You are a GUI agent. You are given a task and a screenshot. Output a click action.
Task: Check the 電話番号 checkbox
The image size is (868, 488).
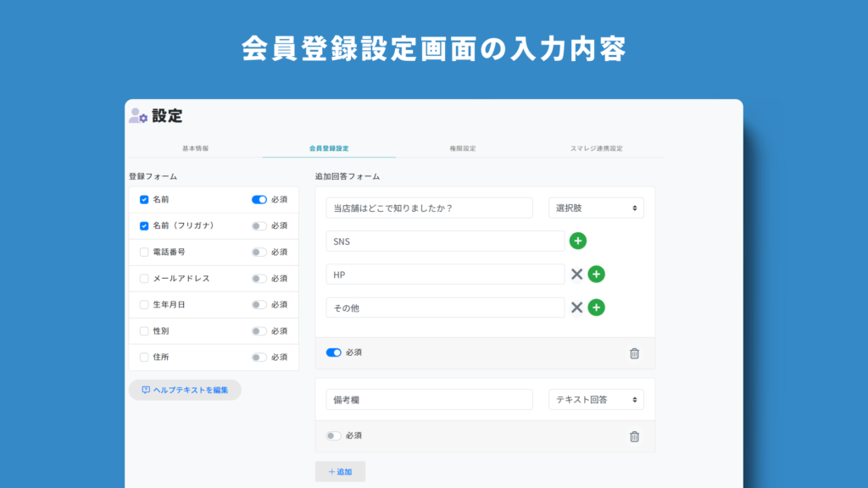tap(144, 252)
